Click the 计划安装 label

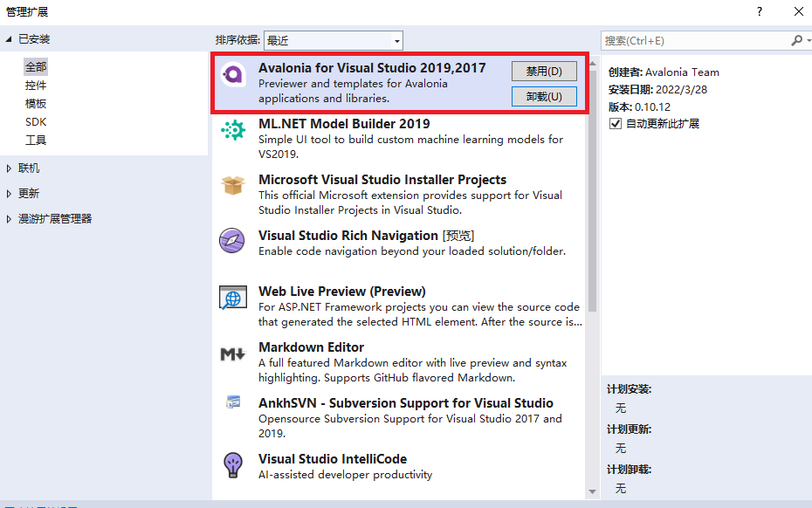(629, 389)
